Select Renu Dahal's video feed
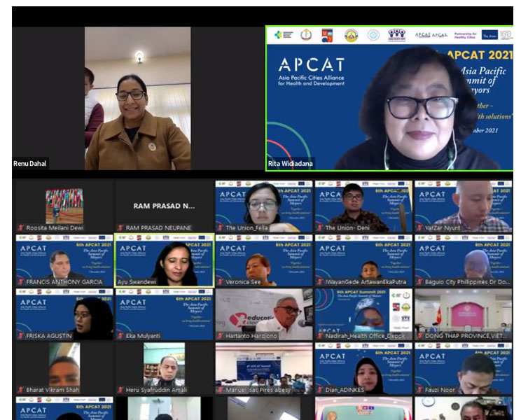 pyautogui.click(x=137, y=98)
